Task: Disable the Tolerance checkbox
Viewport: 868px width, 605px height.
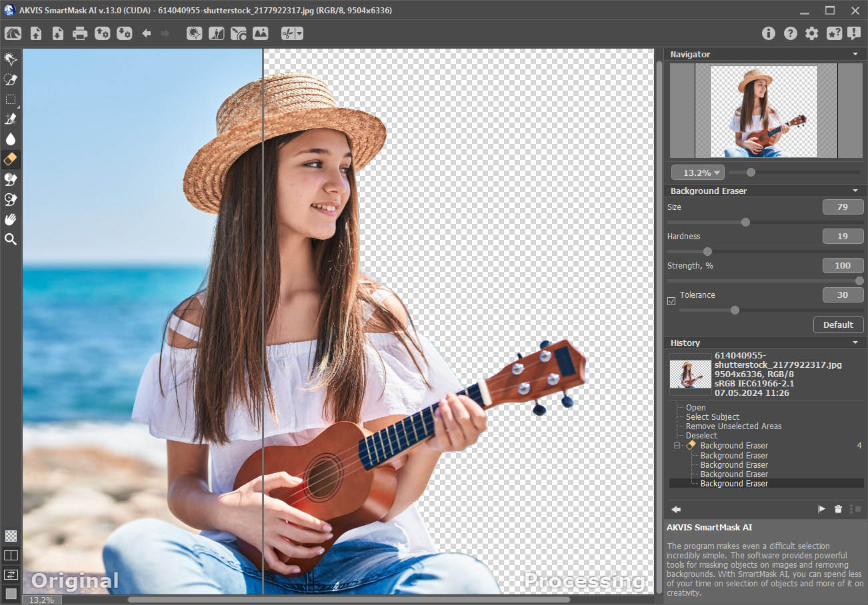Action: pos(671,301)
